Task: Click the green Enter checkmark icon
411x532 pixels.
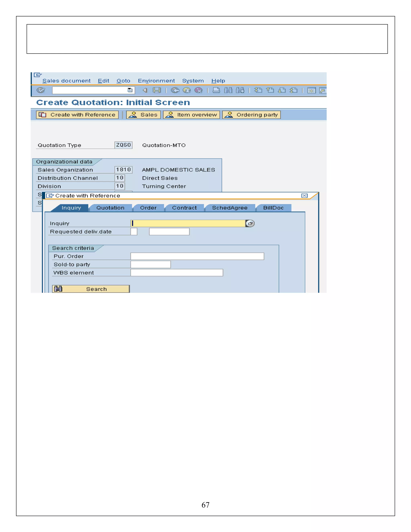Action: (41, 90)
